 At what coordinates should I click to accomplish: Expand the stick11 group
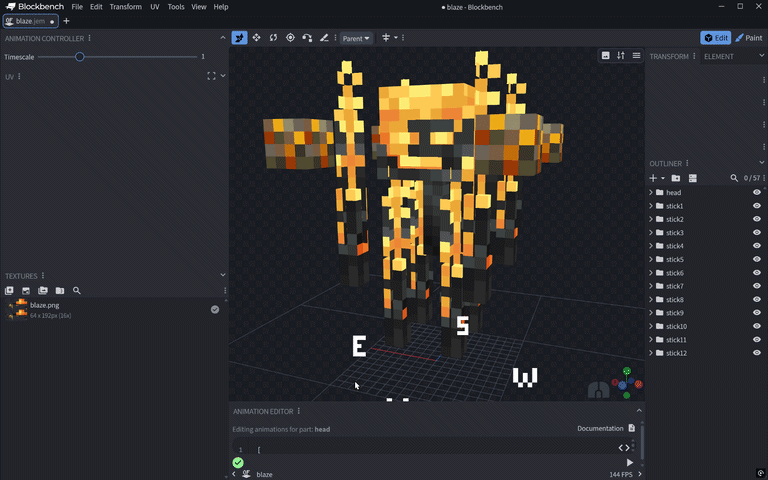(651, 339)
